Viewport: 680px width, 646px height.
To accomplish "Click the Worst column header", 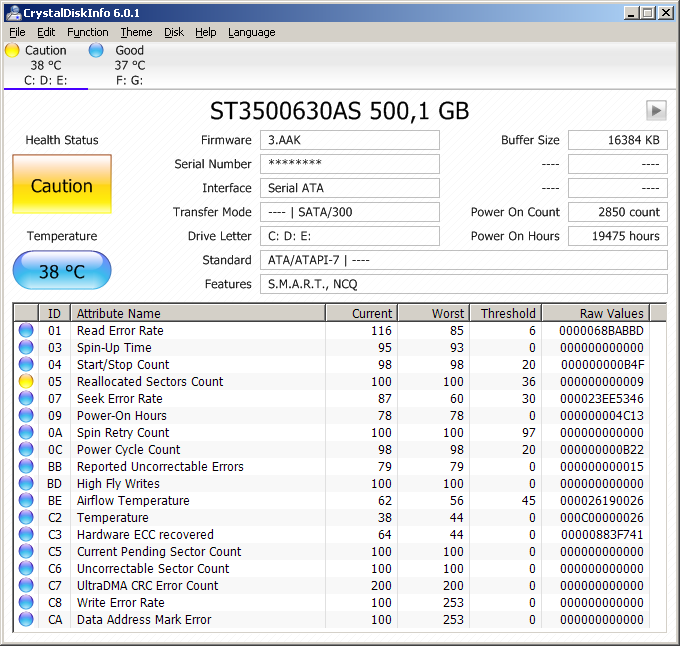I will click(x=434, y=313).
